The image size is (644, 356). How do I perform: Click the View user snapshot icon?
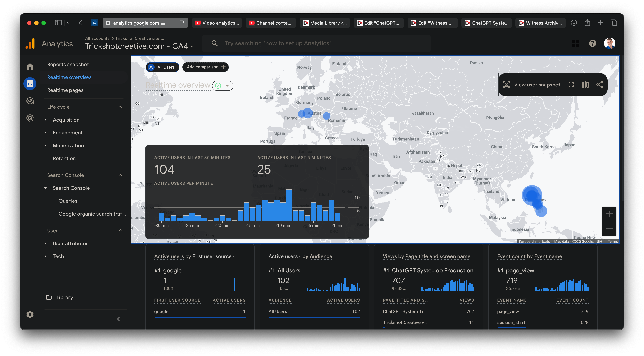tap(506, 85)
